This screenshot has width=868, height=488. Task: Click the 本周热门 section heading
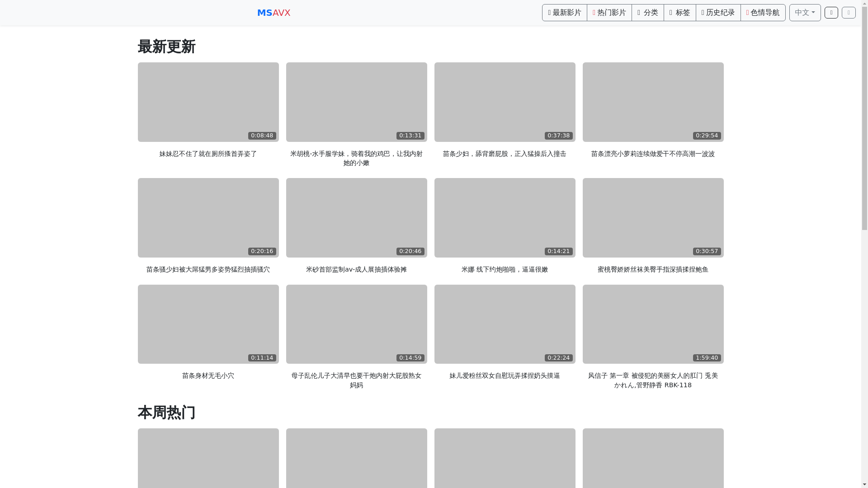166,413
